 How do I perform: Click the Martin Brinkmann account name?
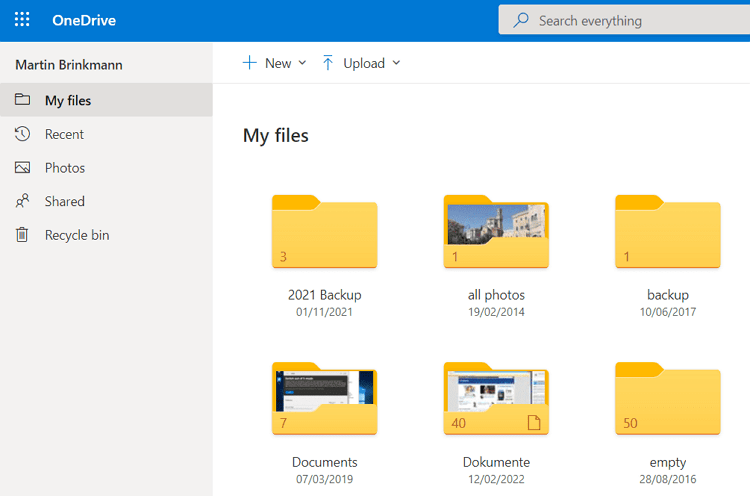click(71, 65)
